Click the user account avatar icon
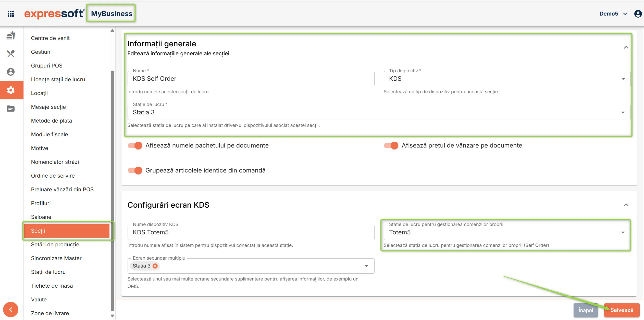644x320 pixels. coord(638,14)
